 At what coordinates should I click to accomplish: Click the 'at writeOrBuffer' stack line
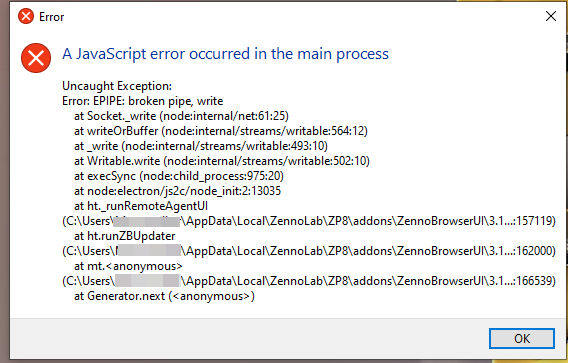[221, 131]
